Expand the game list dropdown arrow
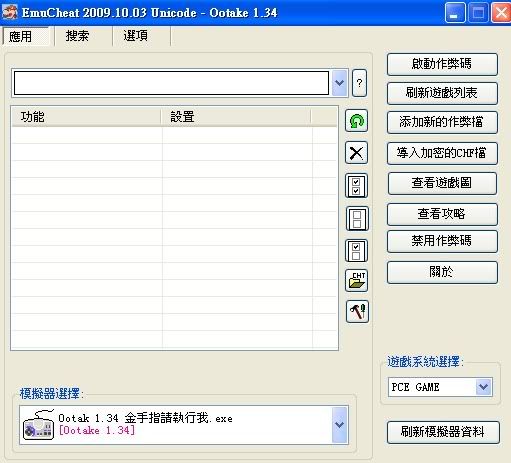Screen dimensions: 511x463 [x=339, y=83]
